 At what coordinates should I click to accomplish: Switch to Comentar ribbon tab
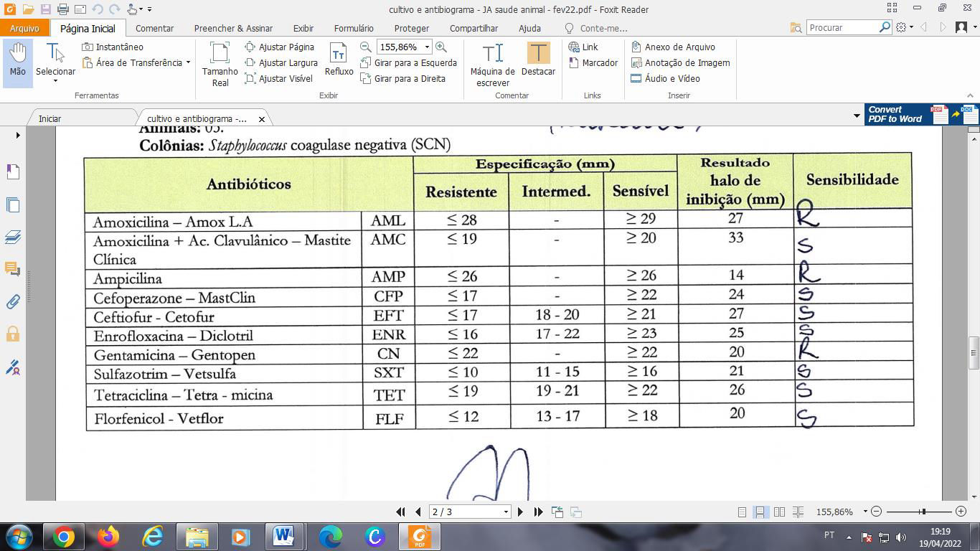click(154, 28)
